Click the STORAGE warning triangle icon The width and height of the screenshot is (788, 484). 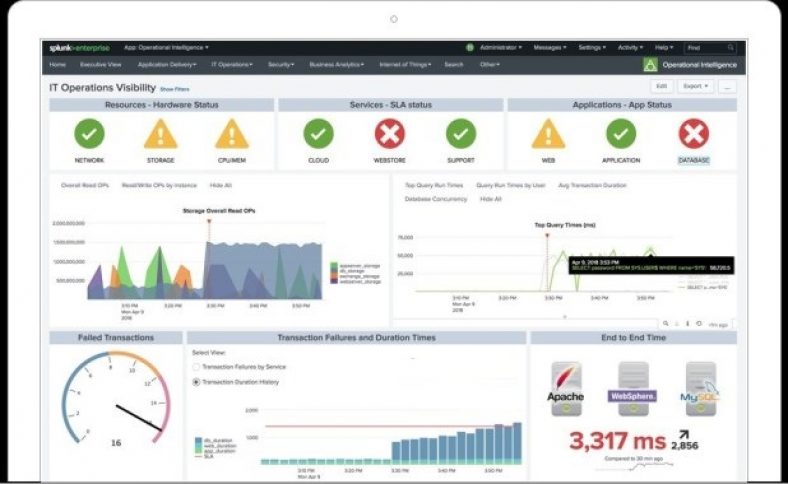coord(161,134)
